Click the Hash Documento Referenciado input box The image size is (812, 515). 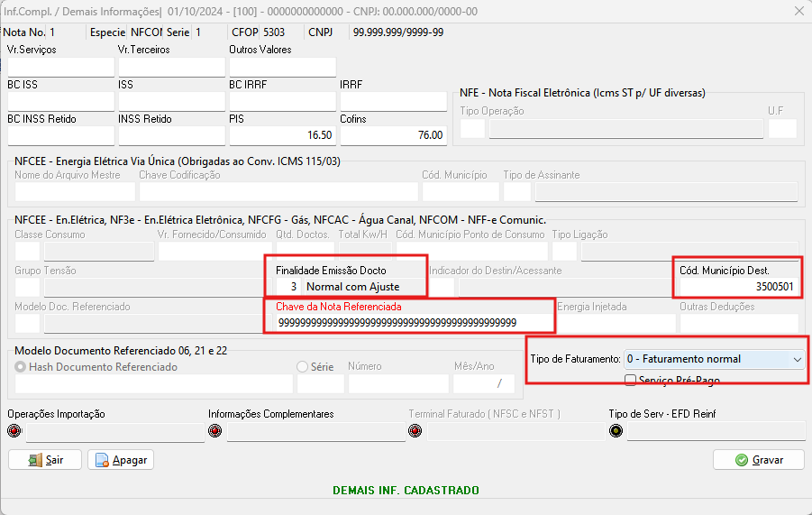(154, 384)
